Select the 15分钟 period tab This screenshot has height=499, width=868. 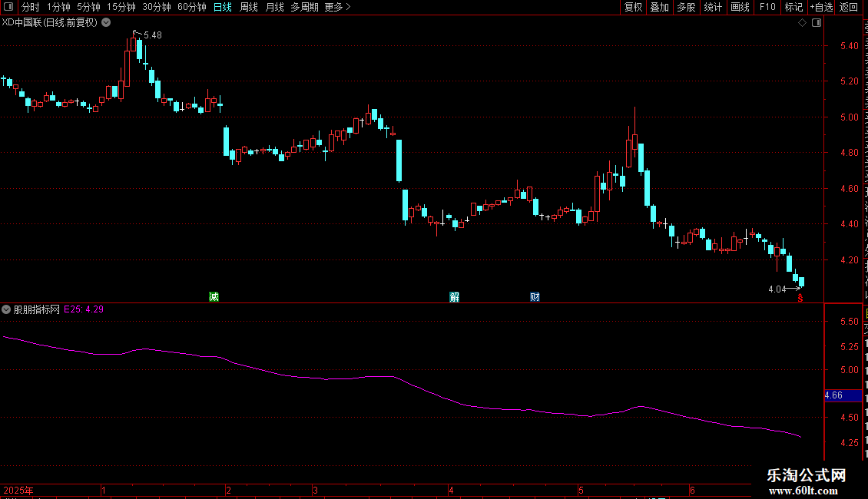click(121, 7)
